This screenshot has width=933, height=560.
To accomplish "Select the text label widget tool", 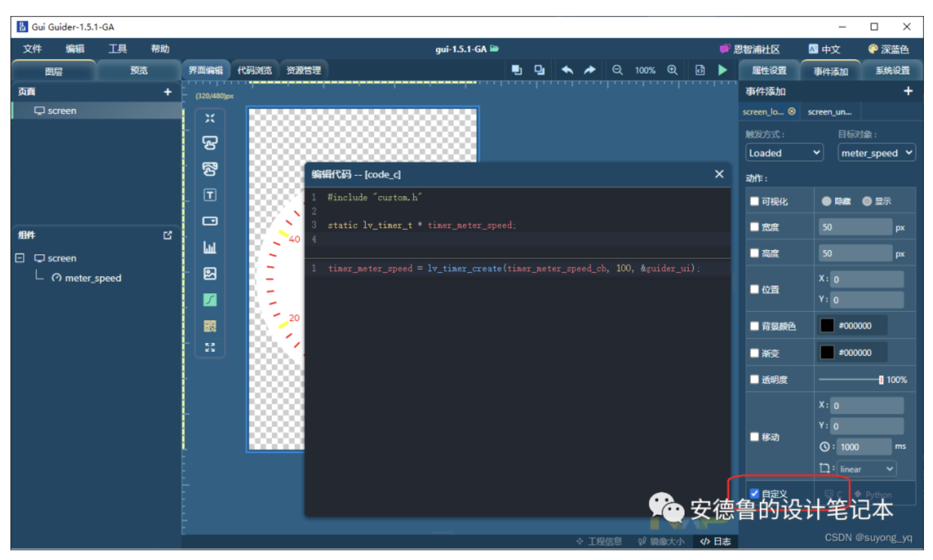I will [x=210, y=195].
